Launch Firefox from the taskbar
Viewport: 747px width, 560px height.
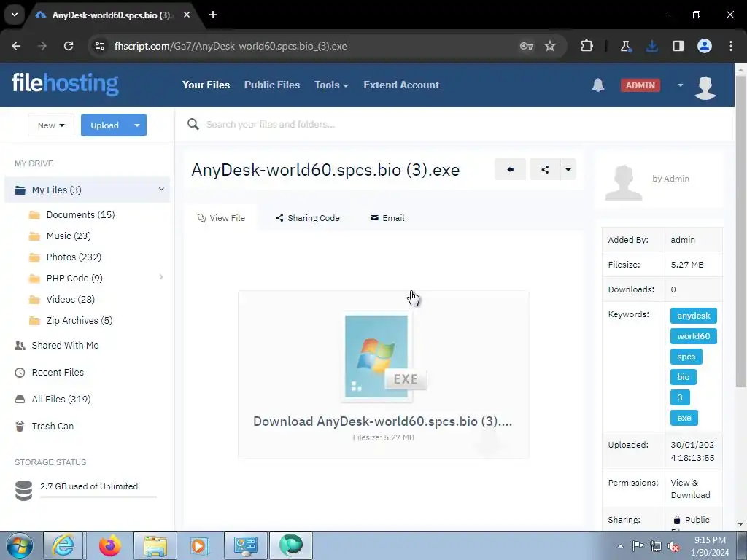pos(110,545)
